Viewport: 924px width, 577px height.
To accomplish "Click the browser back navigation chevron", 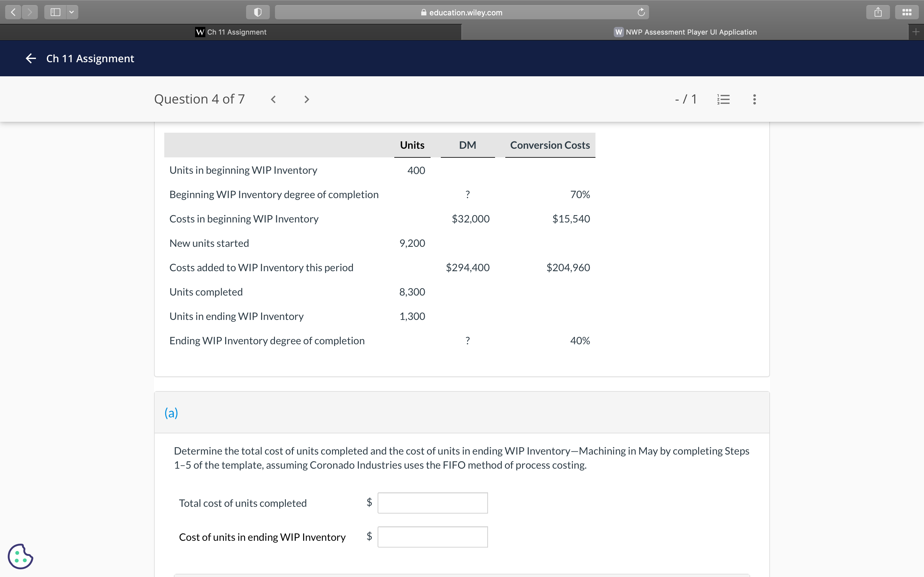I will 13,12.
